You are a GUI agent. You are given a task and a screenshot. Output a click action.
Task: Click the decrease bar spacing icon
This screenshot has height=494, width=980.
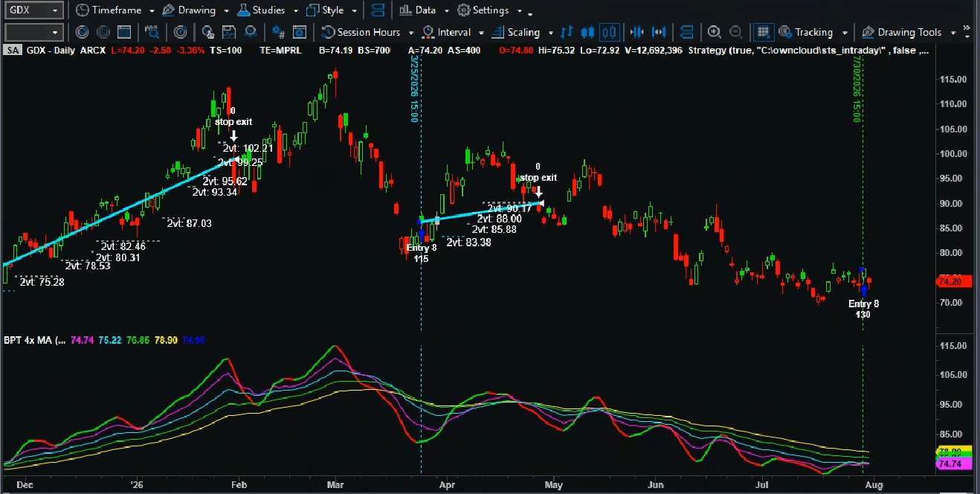(x=637, y=32)
